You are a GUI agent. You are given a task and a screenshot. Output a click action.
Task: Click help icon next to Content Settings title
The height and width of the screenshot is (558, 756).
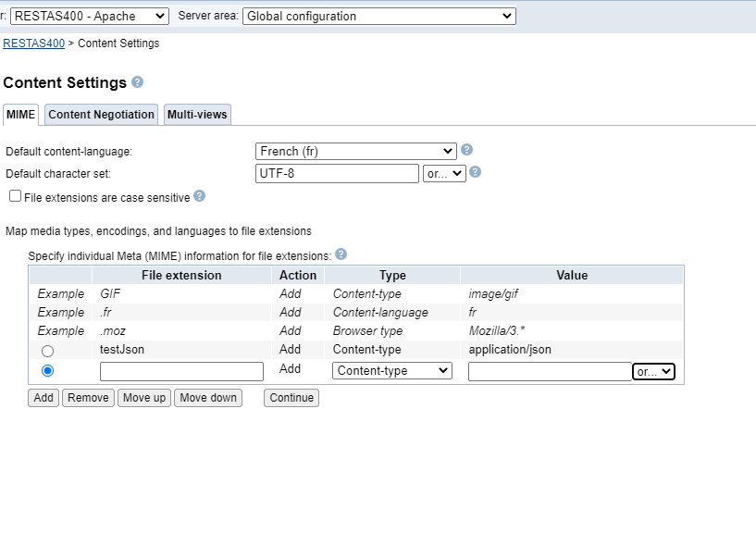pyautogui.click(x=138, y=82)
